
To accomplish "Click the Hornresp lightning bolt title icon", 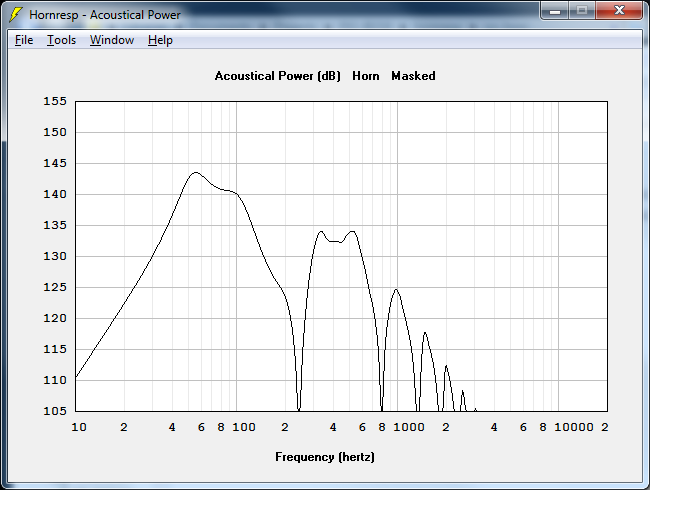I will point(16,15).
